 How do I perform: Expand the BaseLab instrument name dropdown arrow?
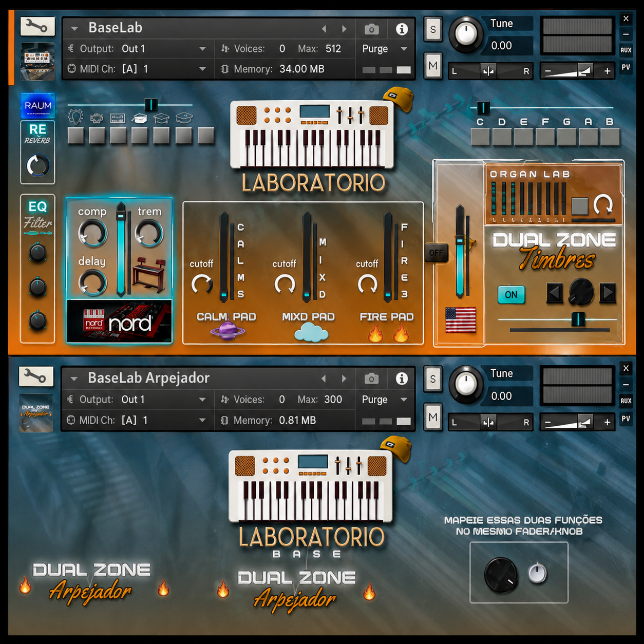[74, 29]
